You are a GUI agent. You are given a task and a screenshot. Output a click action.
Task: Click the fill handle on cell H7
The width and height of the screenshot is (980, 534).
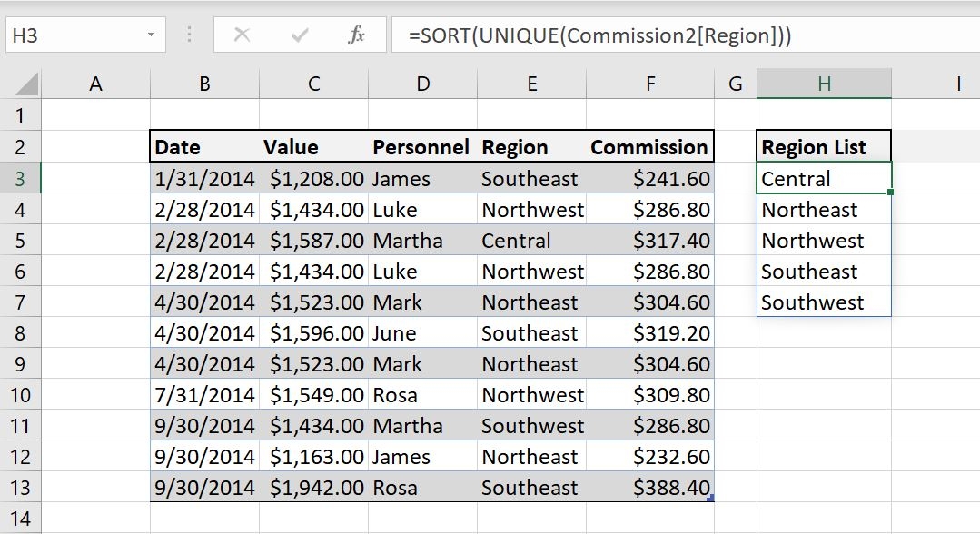click(890, 316)
